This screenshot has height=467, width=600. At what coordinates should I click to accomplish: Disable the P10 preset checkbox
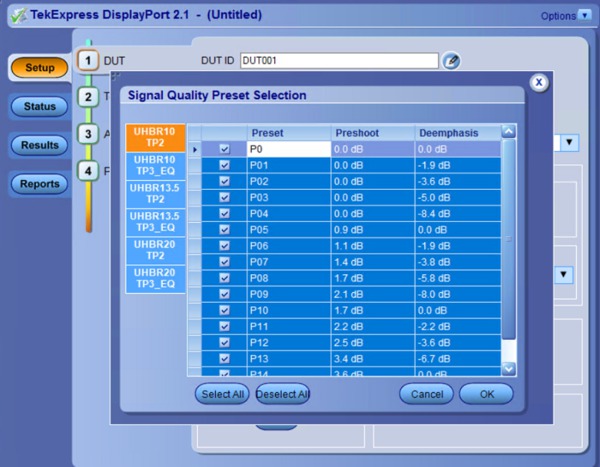click(x=224, y=309)
